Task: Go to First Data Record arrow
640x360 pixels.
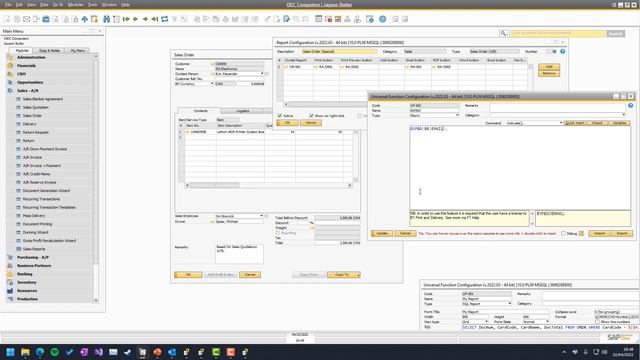Action: pyautogui.click(x=126, y=19)
